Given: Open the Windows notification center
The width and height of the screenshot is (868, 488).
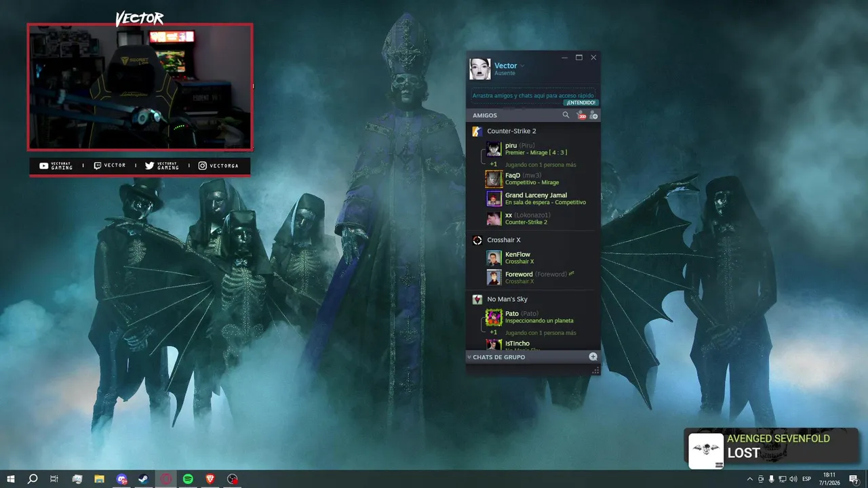Looking at the screenshot, I should 854,479.
